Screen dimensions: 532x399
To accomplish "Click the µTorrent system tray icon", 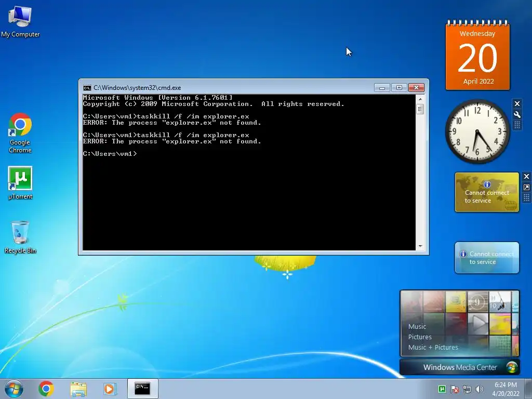I will click(x=442, y=389).
